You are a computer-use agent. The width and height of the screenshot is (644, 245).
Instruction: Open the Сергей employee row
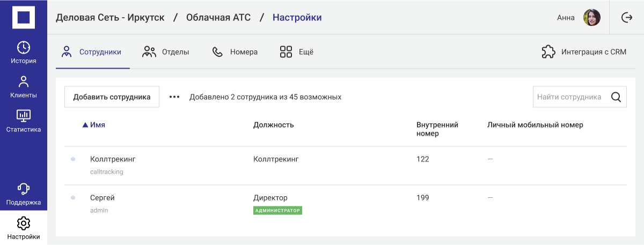click(103, 198)
